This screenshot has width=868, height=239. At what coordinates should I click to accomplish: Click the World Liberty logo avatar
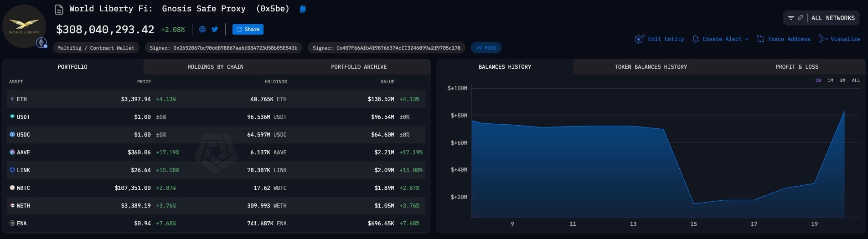tap(24, 26)
